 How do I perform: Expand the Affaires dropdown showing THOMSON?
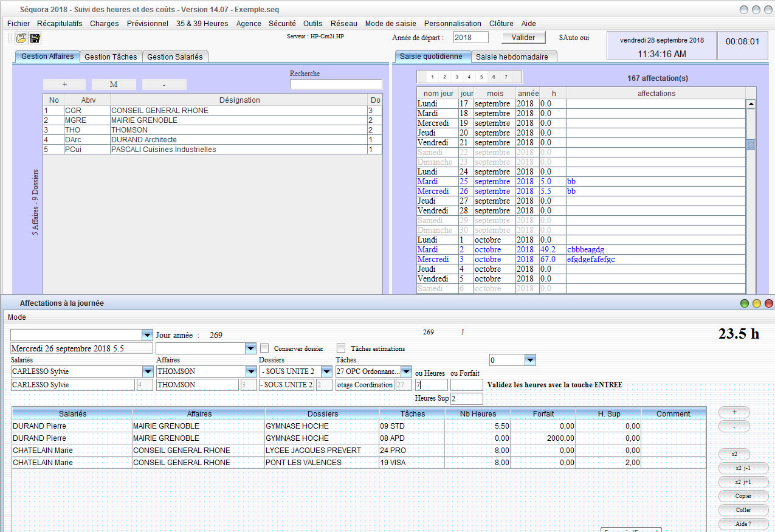pos(251,371)
